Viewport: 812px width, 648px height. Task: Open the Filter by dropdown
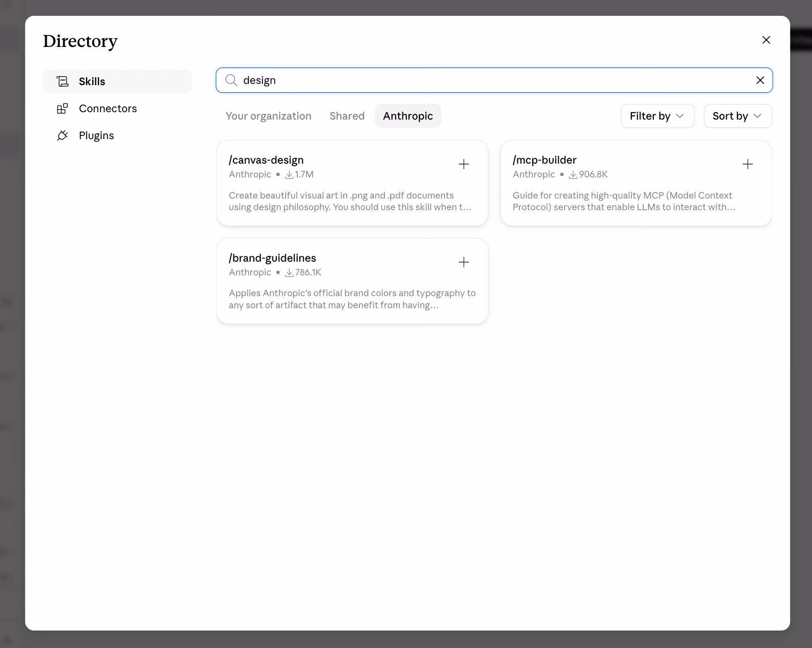(657, 116)
